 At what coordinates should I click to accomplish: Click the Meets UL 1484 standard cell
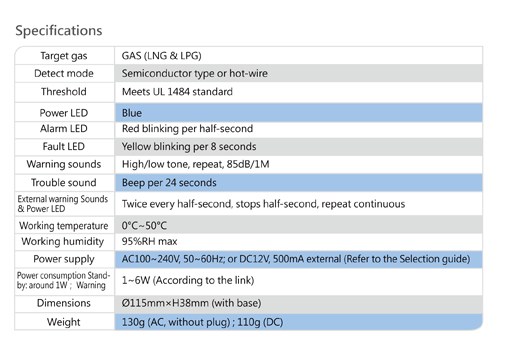299,92
